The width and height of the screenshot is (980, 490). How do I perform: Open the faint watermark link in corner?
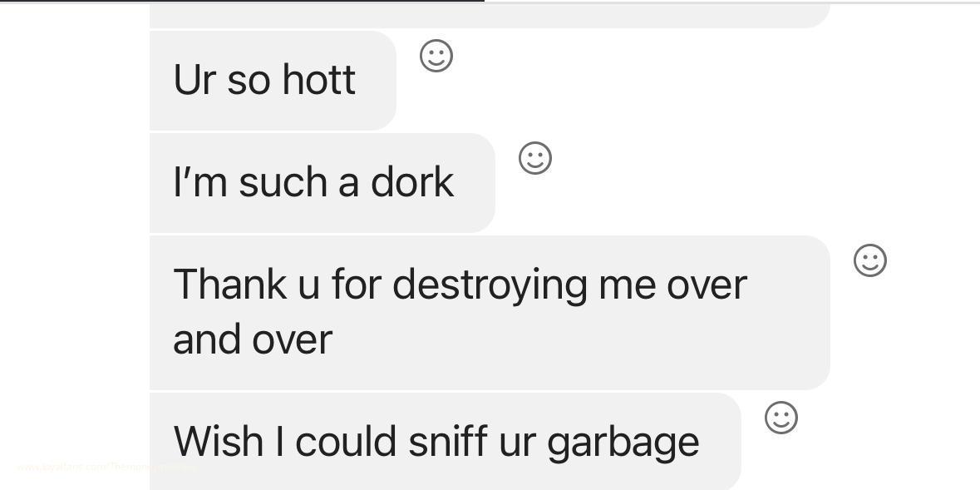pyautogui.click(x=106, y=467)
